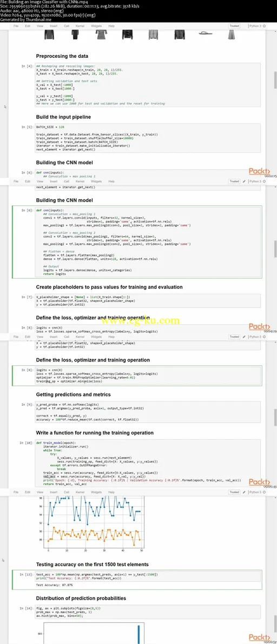The height and width of the screenshot is (644, 277).
Task: Click inside In [5] BATCH_SIZE code cell
Action: point(148,137)
